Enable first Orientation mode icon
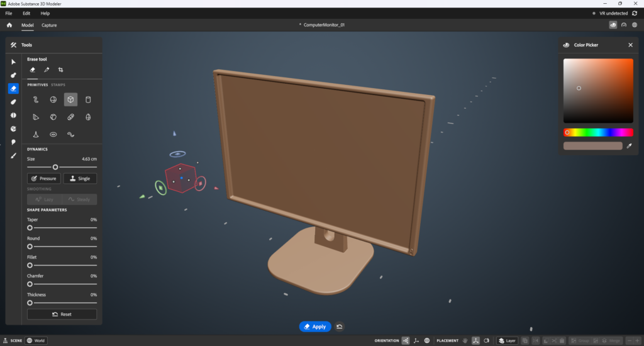The width and height of the screenshot is (644, 346). pyautogui.click(x=406, y=341)
